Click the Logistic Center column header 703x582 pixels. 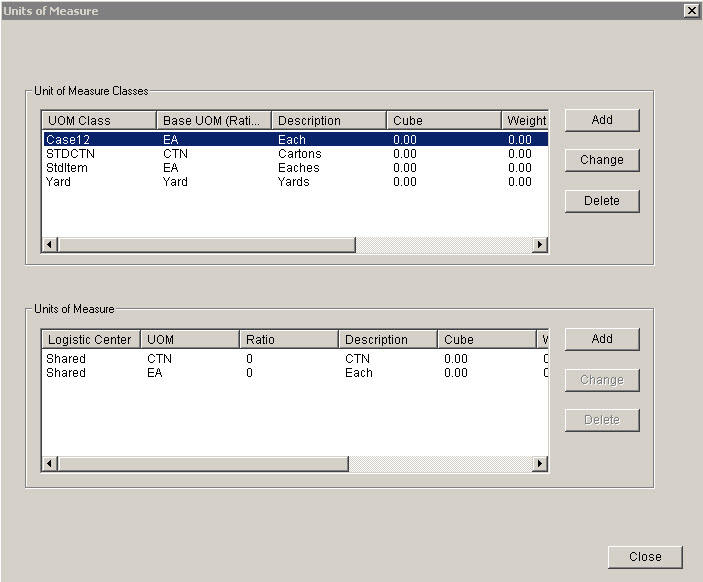click(x=91, y=339)
